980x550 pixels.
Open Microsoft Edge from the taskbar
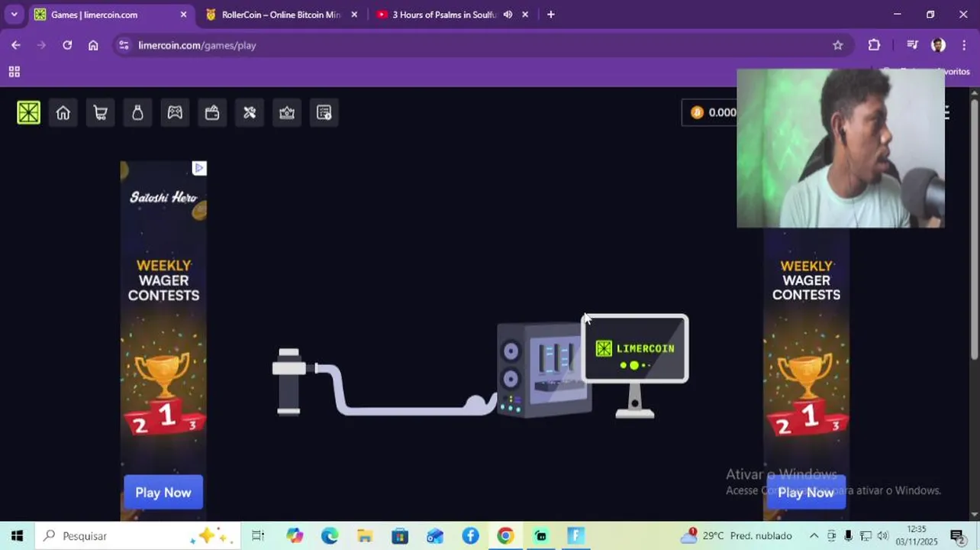coord(330,535)
